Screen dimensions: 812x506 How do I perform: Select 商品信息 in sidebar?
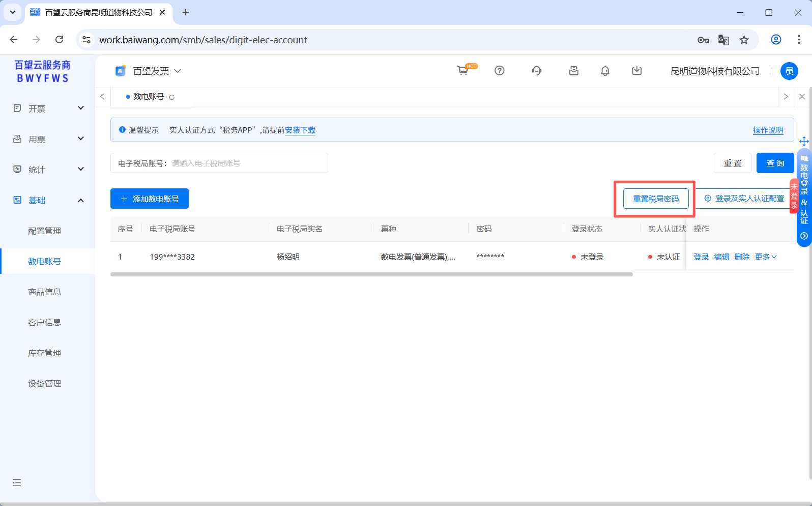[45, 292]
